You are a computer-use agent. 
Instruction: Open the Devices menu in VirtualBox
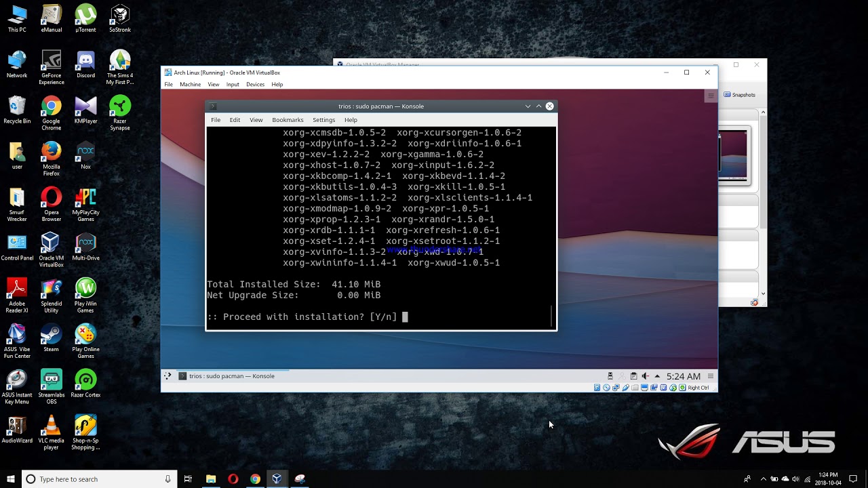255,85
